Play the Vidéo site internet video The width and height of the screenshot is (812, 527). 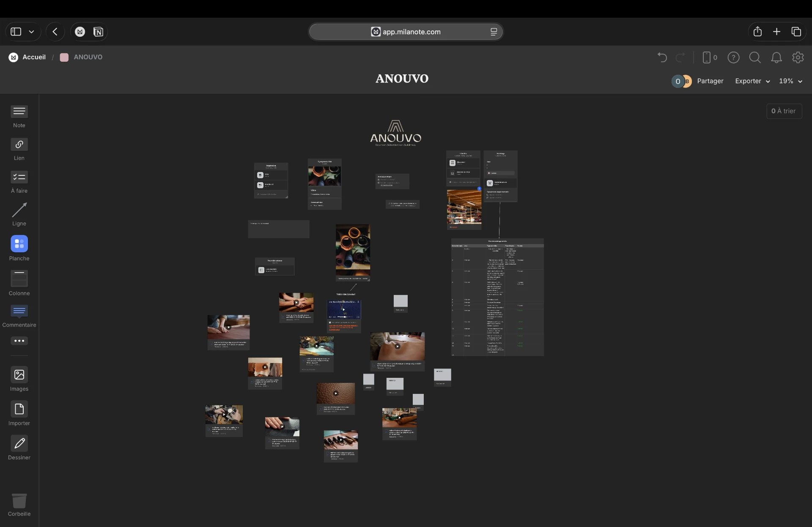click(343, 309)
